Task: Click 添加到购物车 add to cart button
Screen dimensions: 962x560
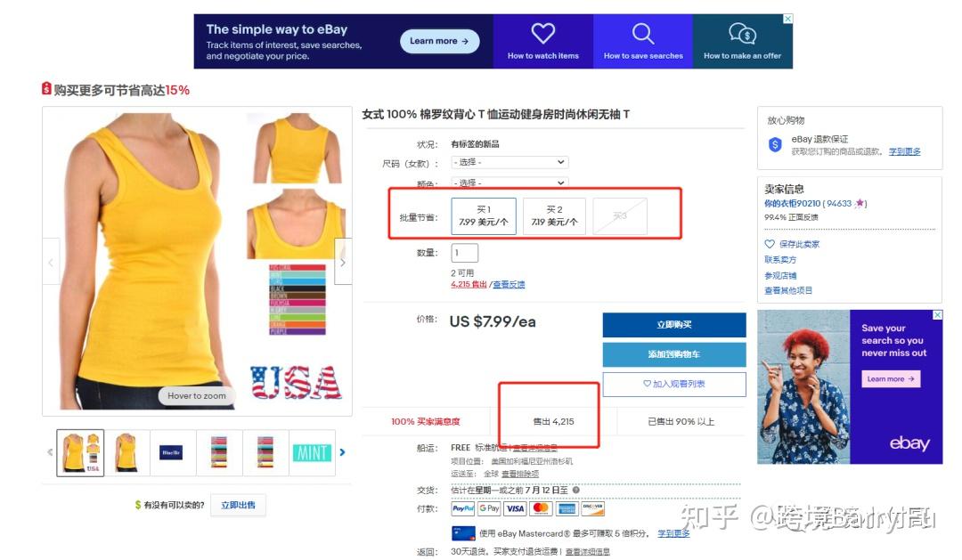Action: click(x=674, y=354)
